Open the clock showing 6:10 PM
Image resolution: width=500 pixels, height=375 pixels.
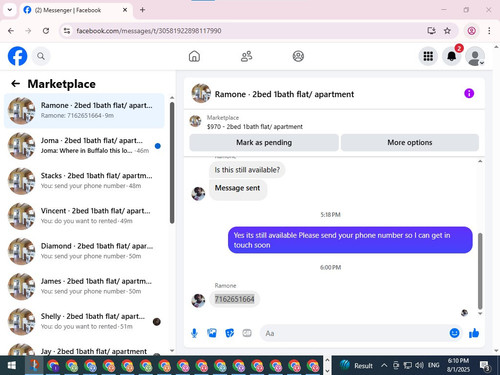click(458, 365)
